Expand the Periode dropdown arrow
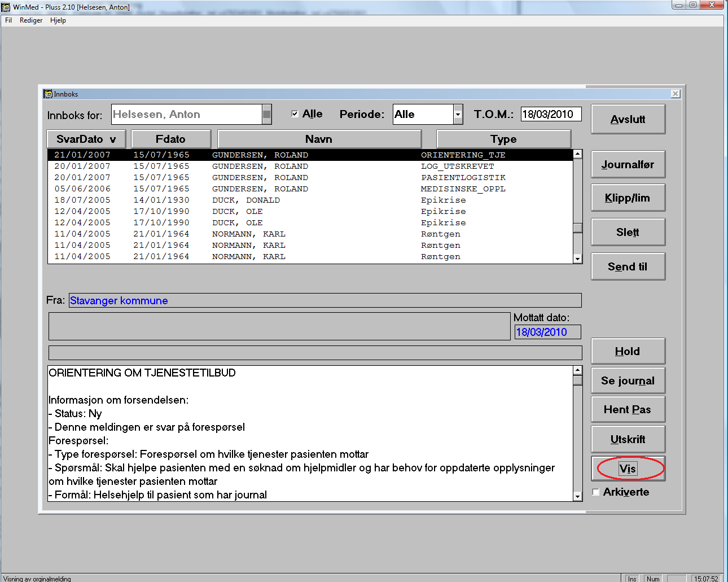728x582 pixels. (458, 114)
